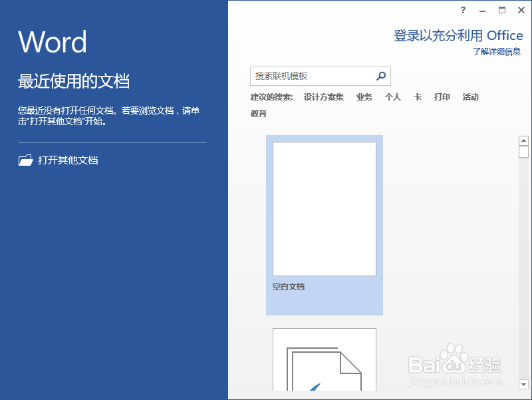Viewport: 532px width, 400px height.
Task: Select suggested search 打印
Action: (x=442, y=97)
